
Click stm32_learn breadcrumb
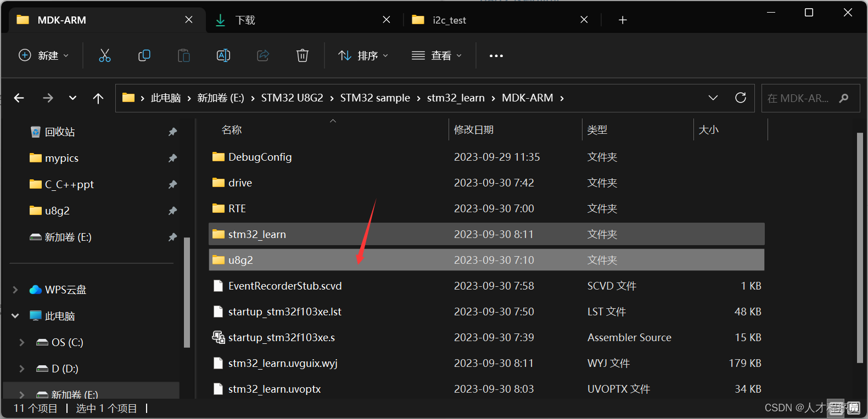tap(456, 98)
